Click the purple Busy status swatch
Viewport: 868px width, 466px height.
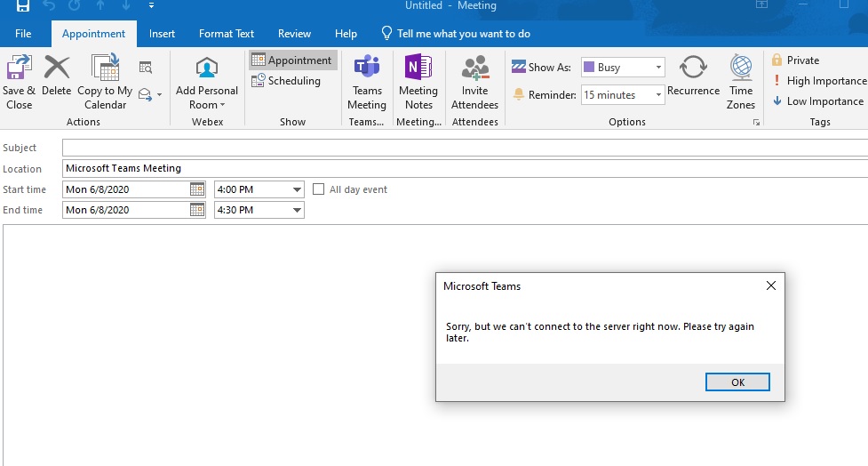tap(589, 67)
